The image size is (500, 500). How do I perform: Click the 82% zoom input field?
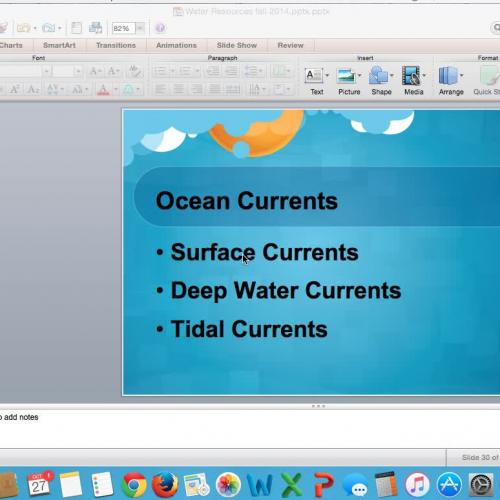point(123,28)
